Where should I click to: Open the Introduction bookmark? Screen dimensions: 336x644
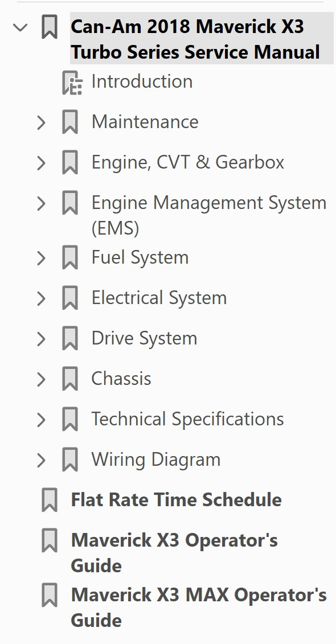point(141,81)
